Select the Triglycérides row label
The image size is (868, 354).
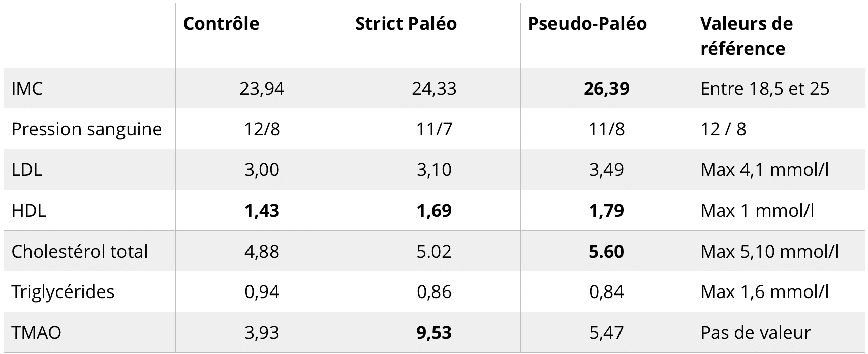click(63, 292)
